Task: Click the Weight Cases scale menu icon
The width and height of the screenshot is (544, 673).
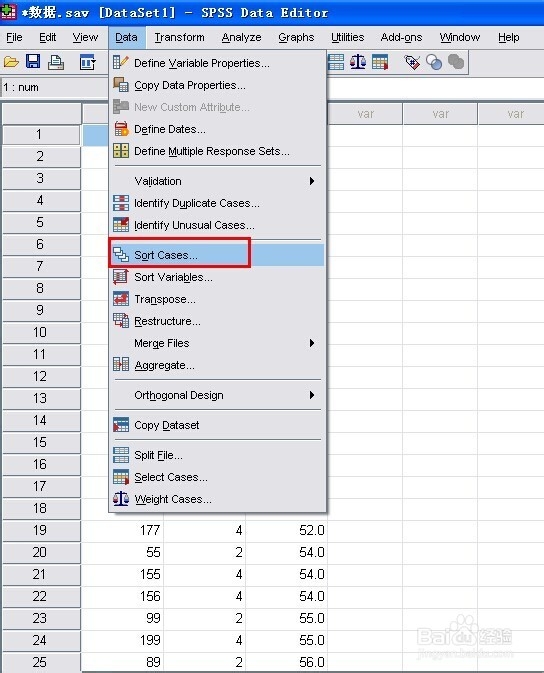Action: (121, 499)
